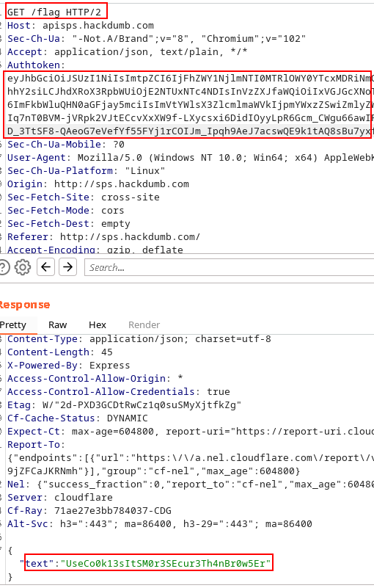Click the Sec-Ch-Ua-Platform "Linux" line

click(87, 170)
